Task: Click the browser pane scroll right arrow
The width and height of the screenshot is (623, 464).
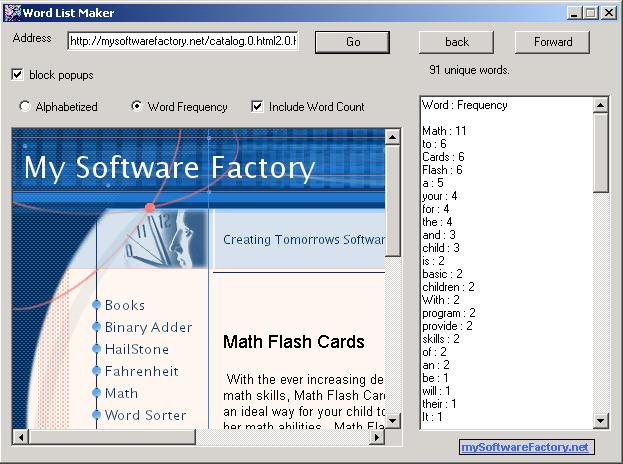Action: tap(377, 437)
